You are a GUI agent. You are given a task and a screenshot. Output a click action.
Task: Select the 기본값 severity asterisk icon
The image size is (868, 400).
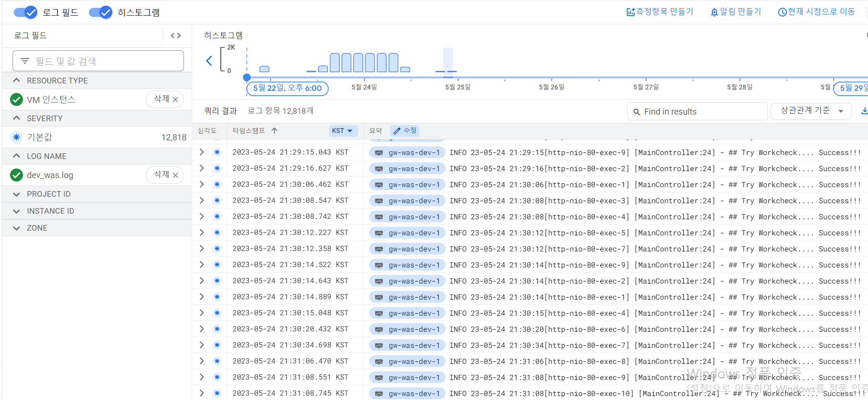[x=16, y=137]
